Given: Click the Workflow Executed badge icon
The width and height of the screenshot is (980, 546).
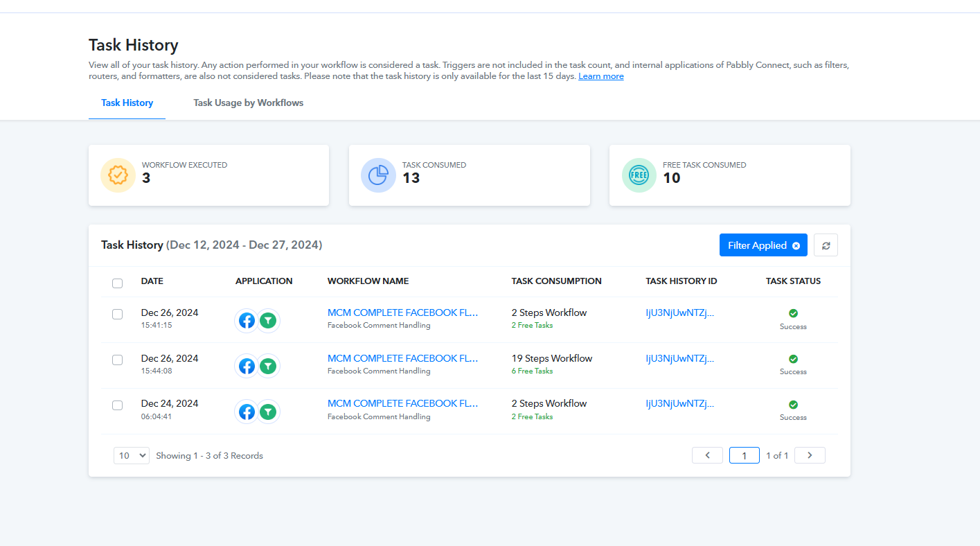Looking at the screenshot, I should pyautogui.click(x=118, y=175).
